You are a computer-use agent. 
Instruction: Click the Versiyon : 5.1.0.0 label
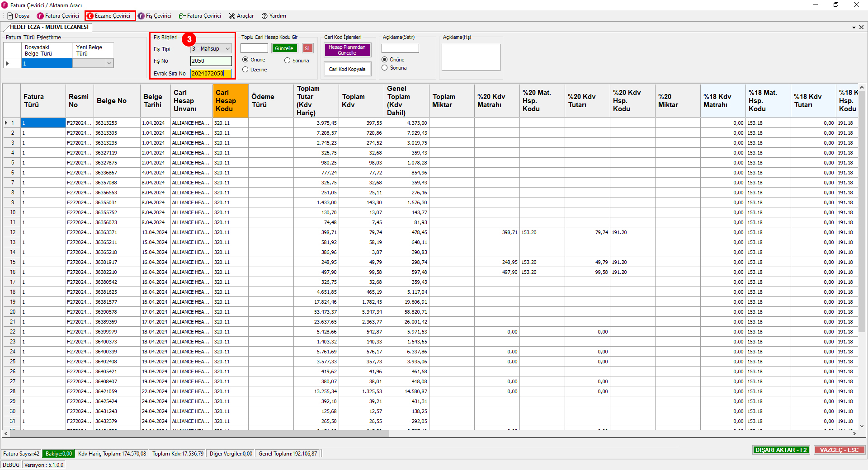[x=44, y=465]
